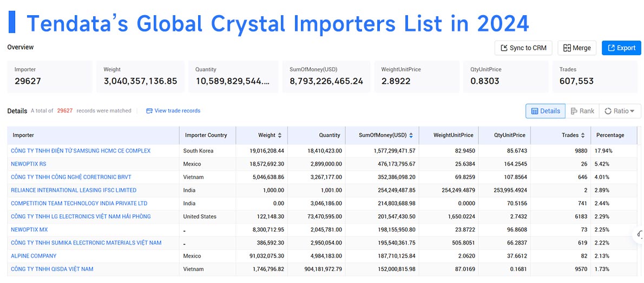Click the floating support icon at the right edge
This screenshot has width=644, height=283.
[x=640, y=234]
